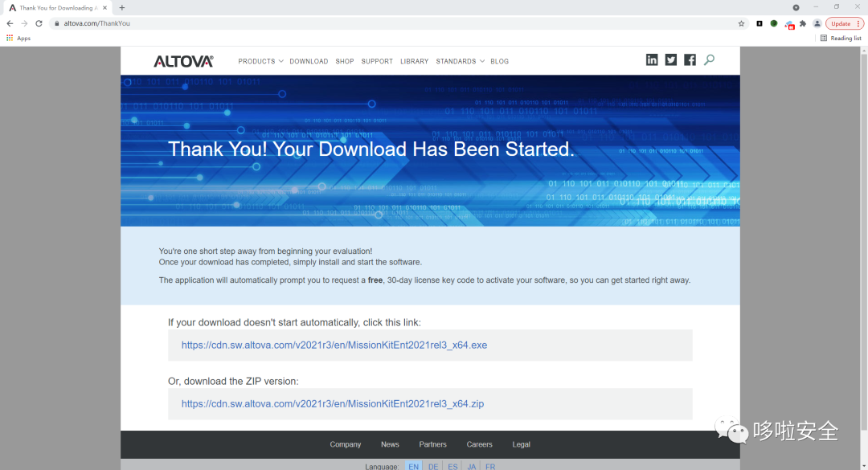Open the News footer link

[x=390, y=444]
